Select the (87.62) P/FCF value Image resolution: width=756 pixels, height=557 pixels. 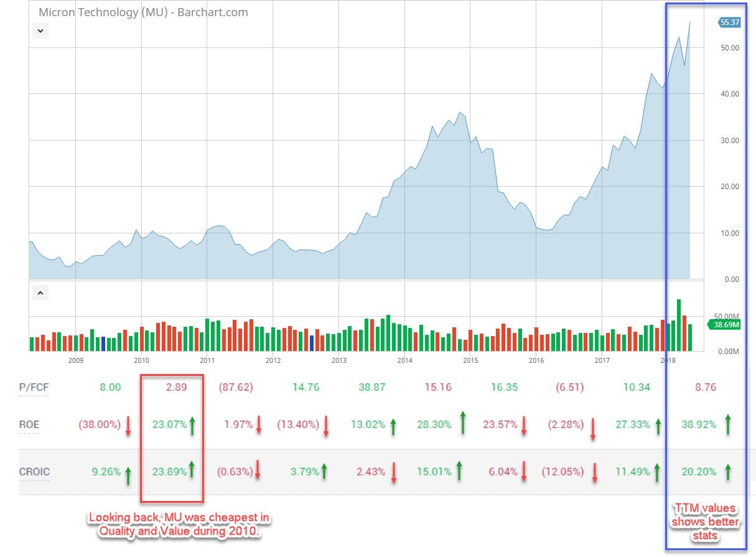(x=235, y=387)
